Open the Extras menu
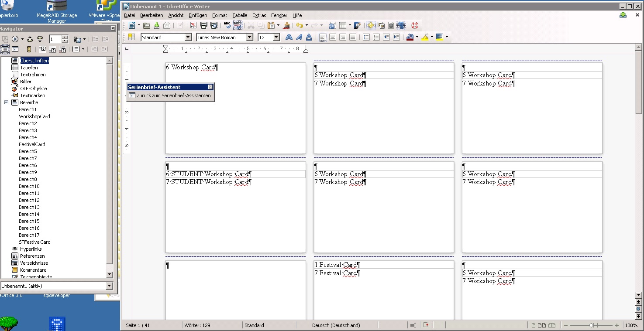The width and height of the screenshot is (644, 331). 259,15
